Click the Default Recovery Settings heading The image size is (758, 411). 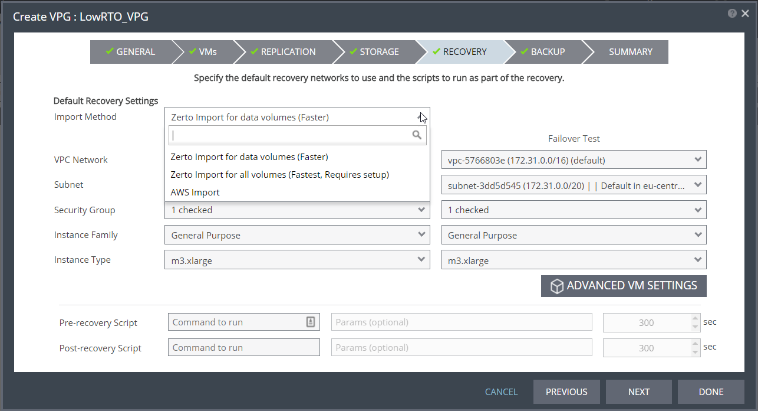[106, 101]
